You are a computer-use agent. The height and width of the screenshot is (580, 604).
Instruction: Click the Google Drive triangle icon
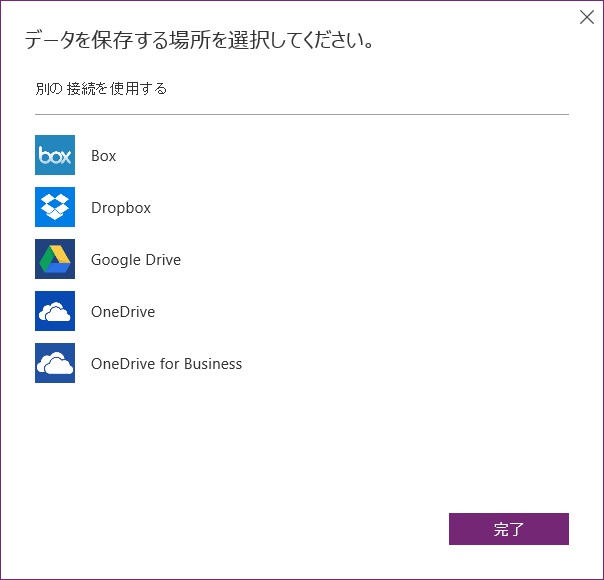(x=55, y=259)
